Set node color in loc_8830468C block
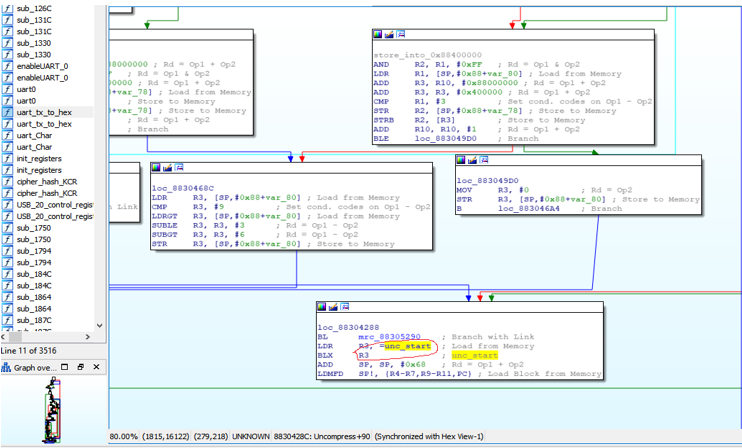The width and height of the screenshot is (742, 448). coord(156,167)
